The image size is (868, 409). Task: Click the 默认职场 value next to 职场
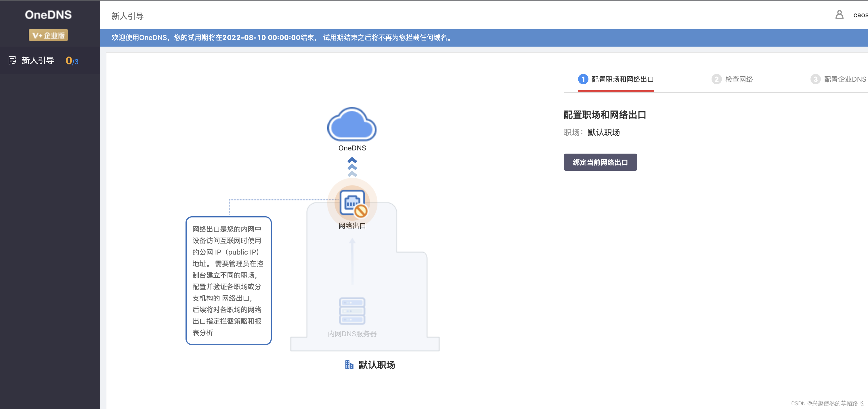pos(604,132)
